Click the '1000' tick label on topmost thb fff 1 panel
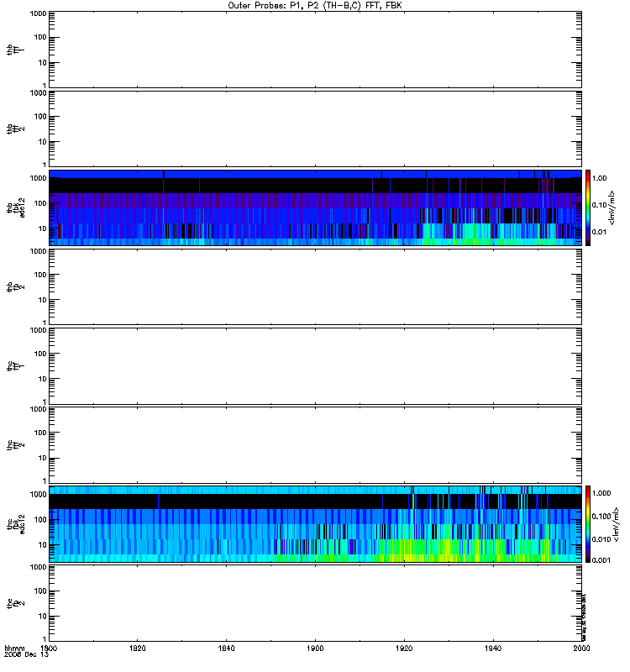The height and width of the screenshot is (672, 630). [x=38, y=13]
